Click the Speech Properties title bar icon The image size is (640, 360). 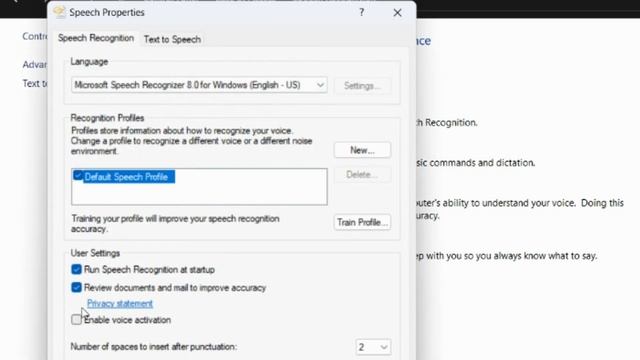[x=59, y=12]
